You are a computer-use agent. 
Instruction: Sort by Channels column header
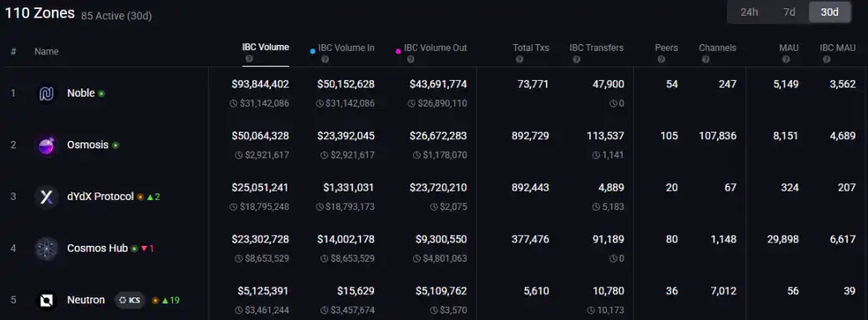click(718, 48)
